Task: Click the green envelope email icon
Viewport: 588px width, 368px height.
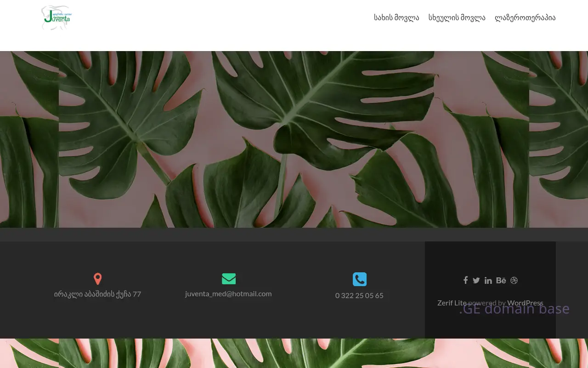Action: (x=228, y=279)
